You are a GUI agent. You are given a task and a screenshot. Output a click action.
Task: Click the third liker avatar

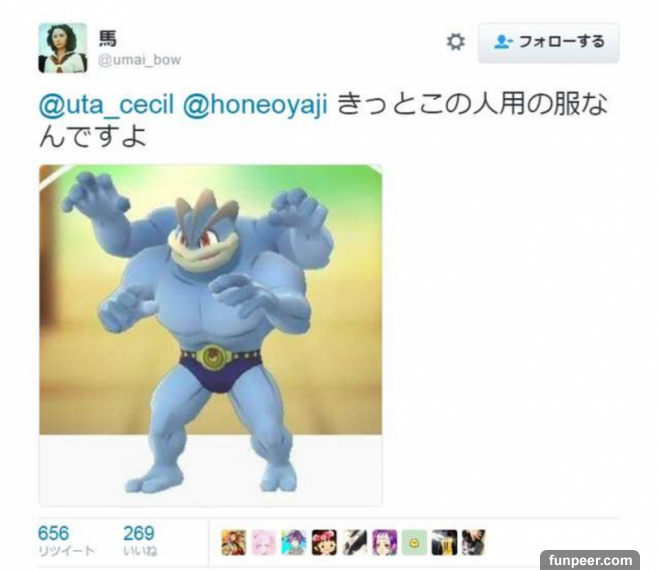coord(294,542)
